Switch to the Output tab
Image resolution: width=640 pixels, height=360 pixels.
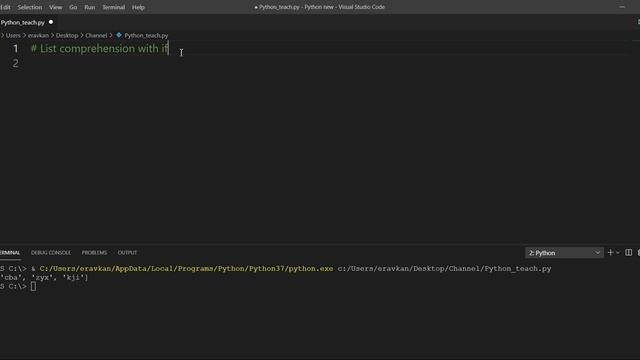point(127,253)
